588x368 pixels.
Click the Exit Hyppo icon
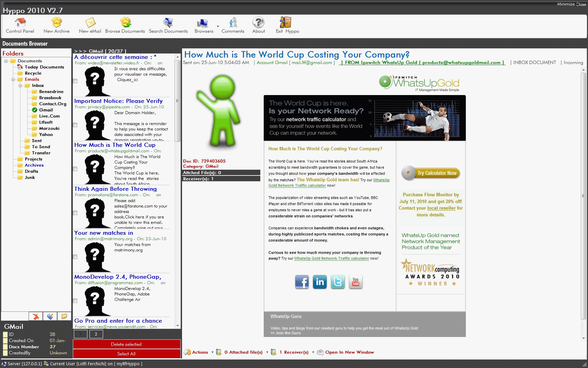[x=285, y=22]
